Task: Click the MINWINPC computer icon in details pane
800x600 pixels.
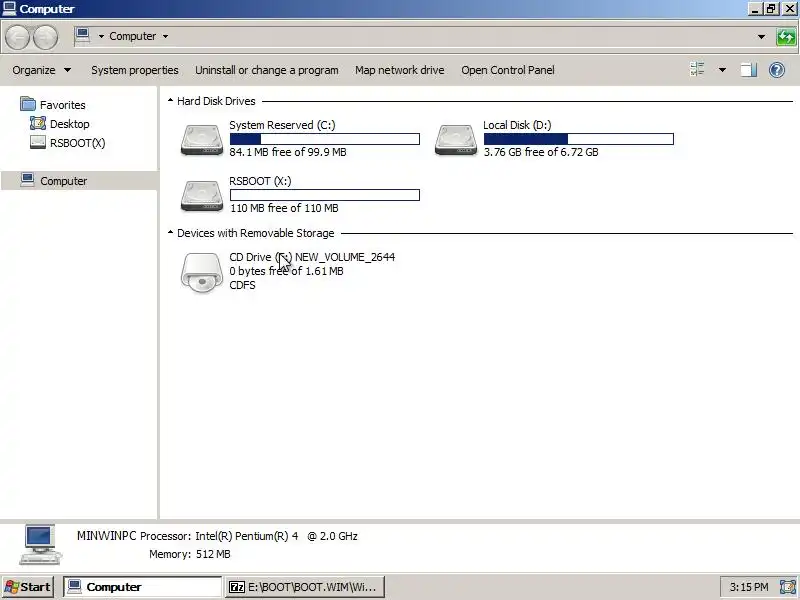Action: (40, 544)
